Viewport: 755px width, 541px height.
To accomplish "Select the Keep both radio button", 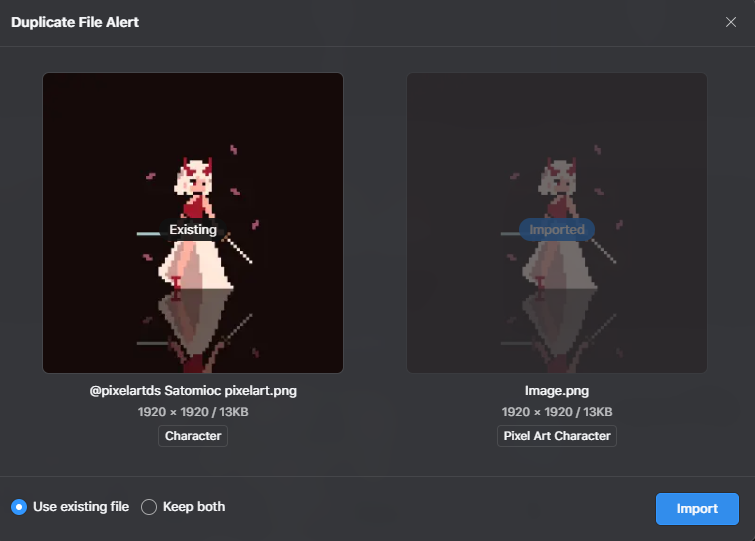I will point(149,507).
